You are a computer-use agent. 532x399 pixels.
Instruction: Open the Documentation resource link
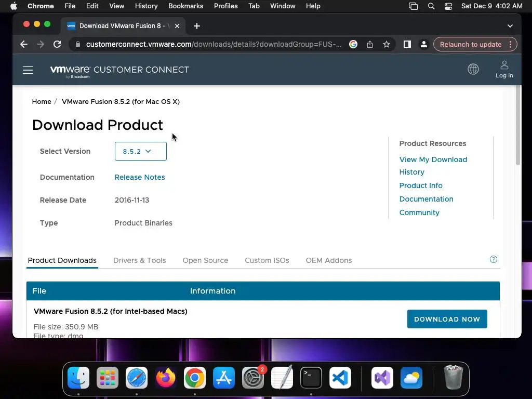tap(426, 199)
